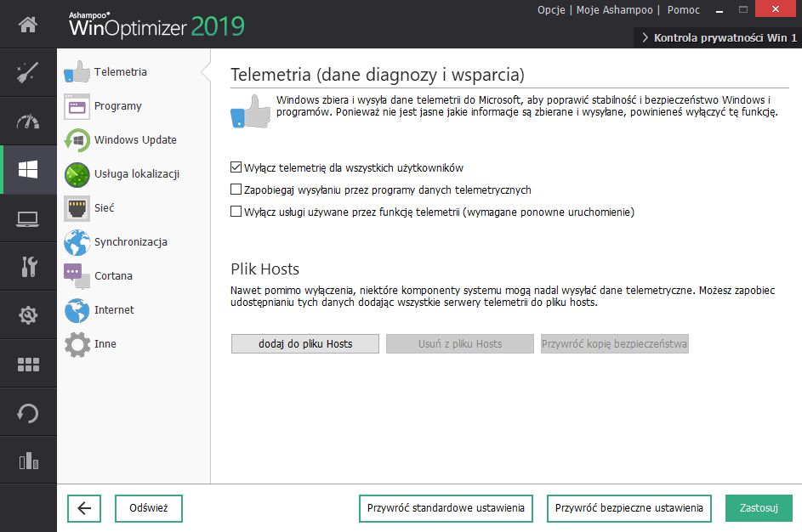The image size is (802, 532).
Task: Minimize the WinOptimizer window
Action: pyautogui.click(x=720, y=9)
